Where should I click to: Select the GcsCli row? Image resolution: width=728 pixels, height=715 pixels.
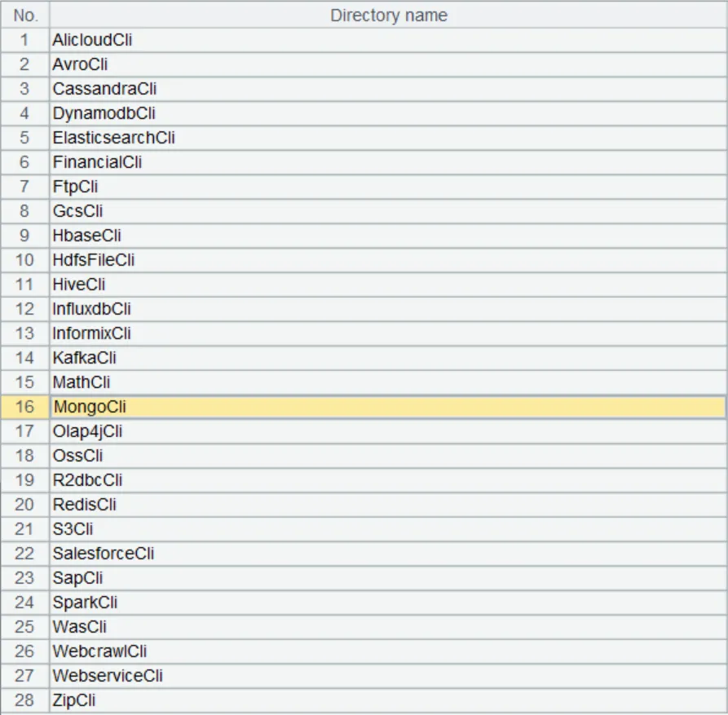pos(388,211)
